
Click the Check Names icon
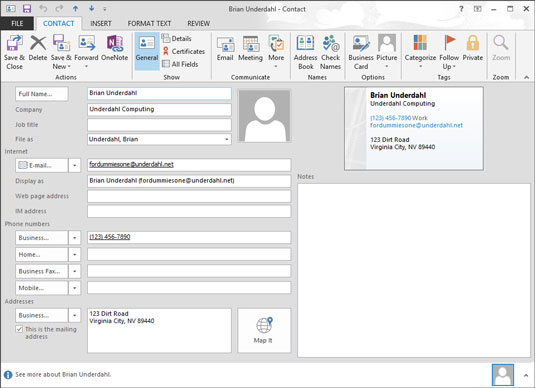[x=330, y=52]
